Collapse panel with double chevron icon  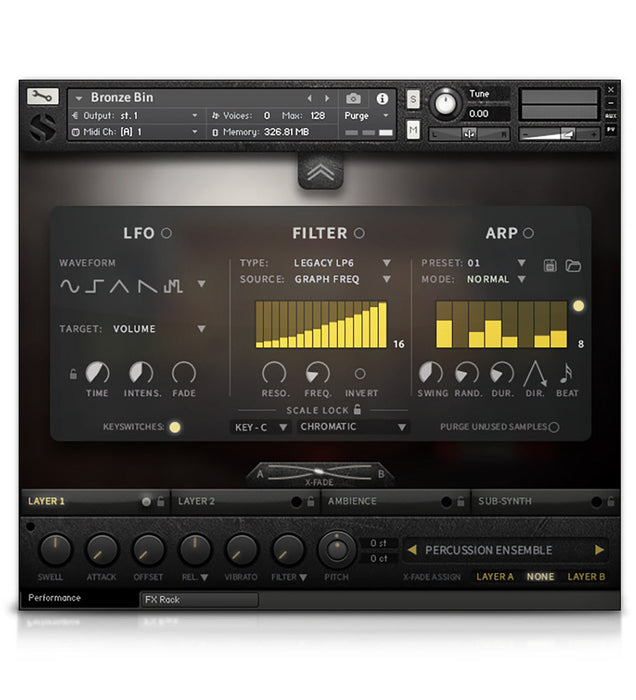[x=320, y=172]
